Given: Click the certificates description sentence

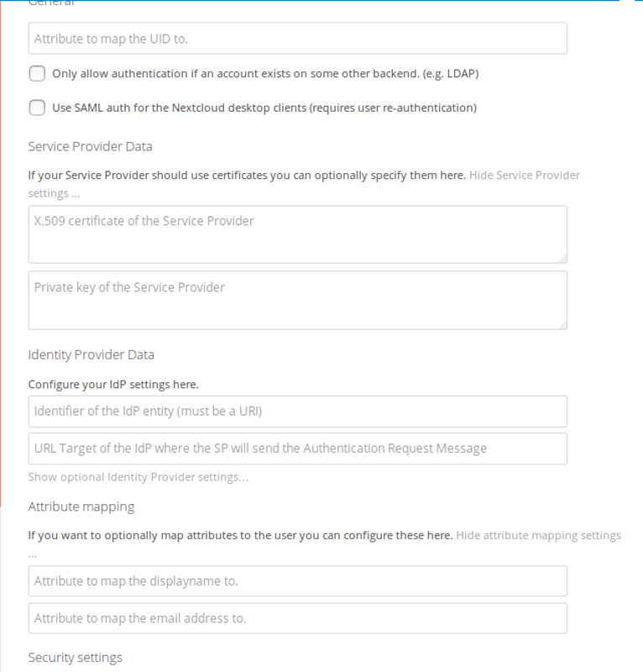Looking at the screenshot, I should [243, 175].
